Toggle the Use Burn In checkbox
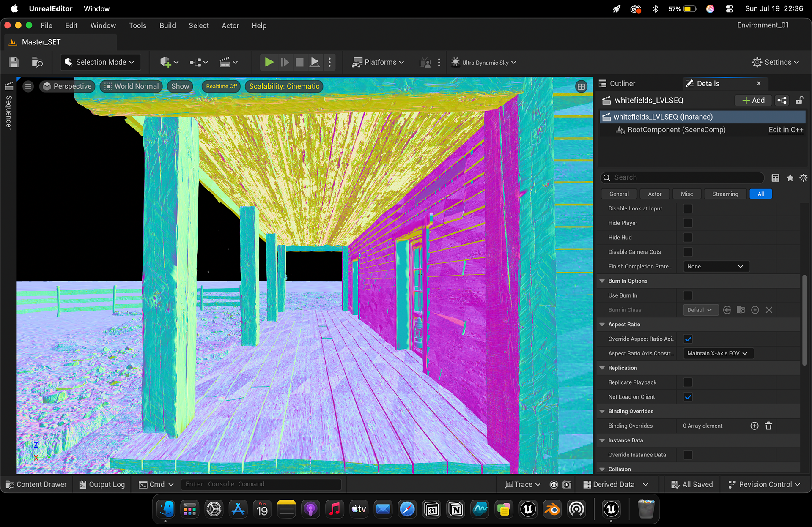Image resolution: width=812 pixels, height=527 pixels. coord(688,295)
